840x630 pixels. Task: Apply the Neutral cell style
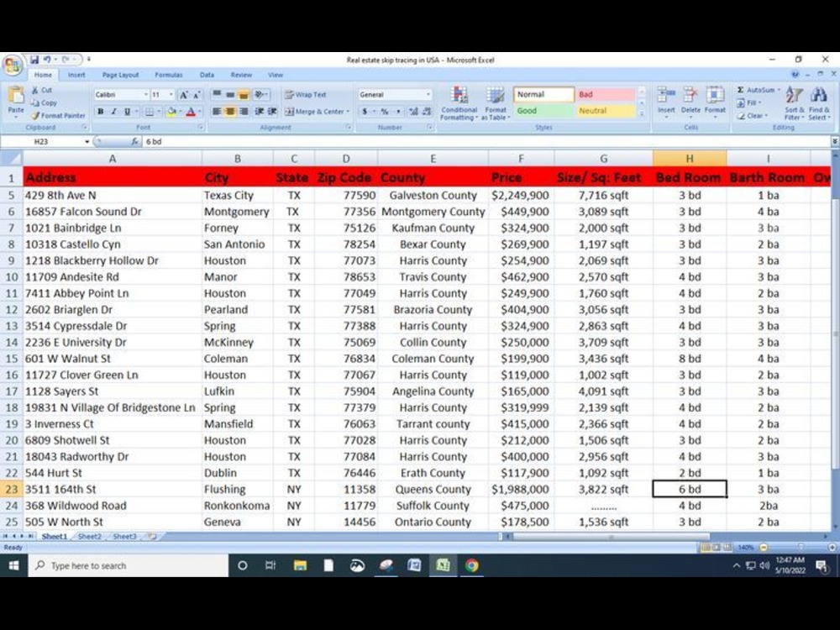[605, 110]
